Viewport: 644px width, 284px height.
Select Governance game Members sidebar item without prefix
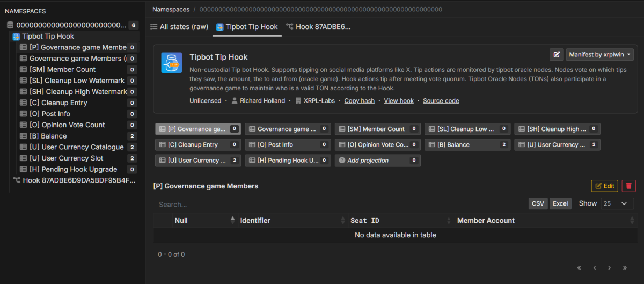(x=78, y=59)
